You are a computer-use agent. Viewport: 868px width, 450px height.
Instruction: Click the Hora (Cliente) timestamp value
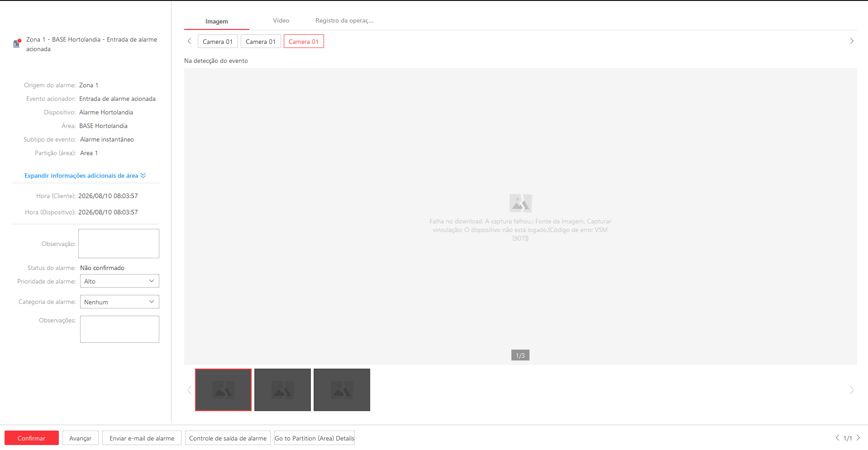click(108, 196)
